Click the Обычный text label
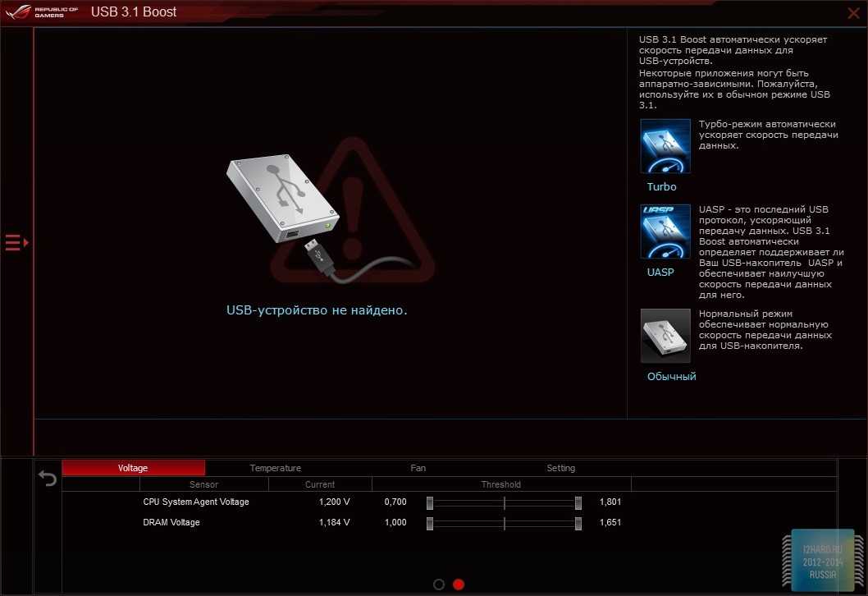Image resolution: width=868 pixels, height=596 pixels. pyautogui.click(x=671, y=376)
